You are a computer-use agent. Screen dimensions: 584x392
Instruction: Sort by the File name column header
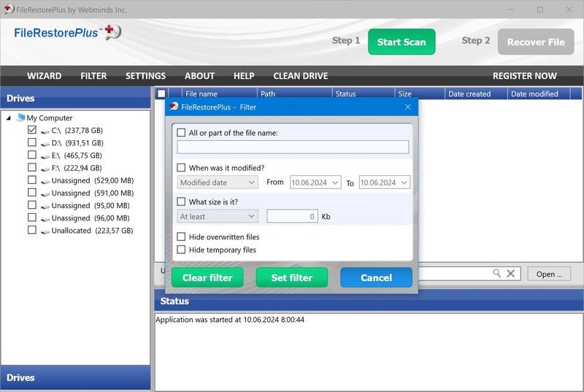220,93
